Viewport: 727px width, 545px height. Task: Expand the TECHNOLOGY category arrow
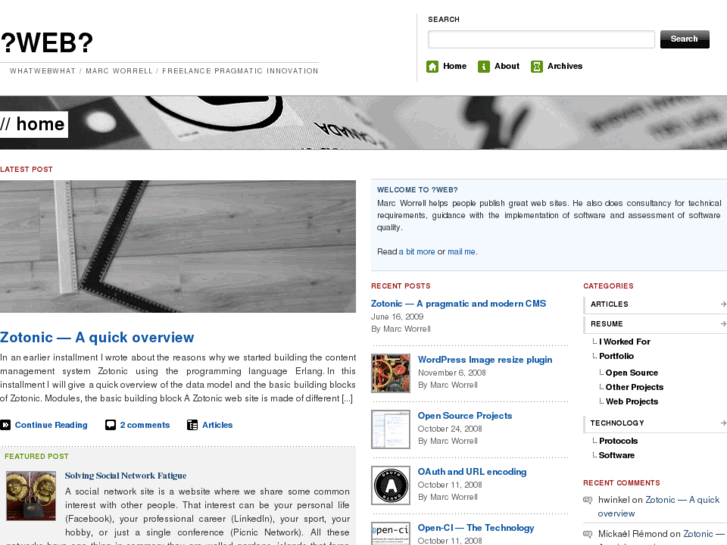723,423
